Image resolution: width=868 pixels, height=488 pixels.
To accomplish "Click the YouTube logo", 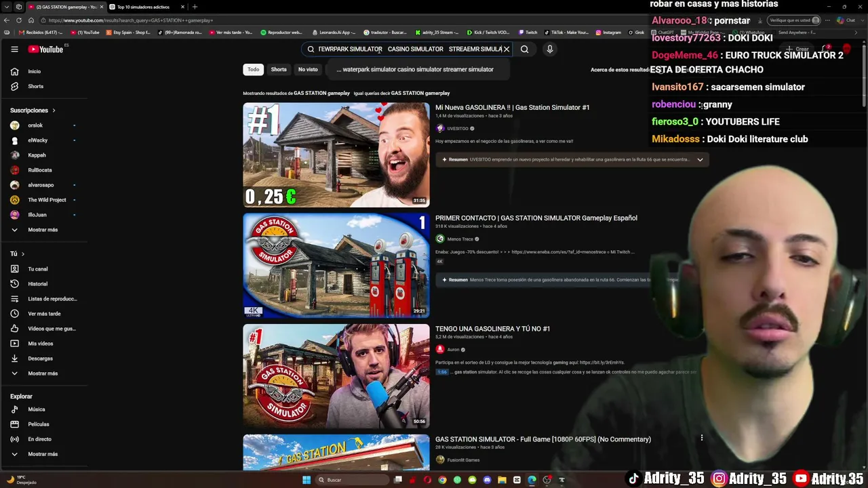I will tap(45, 49).
